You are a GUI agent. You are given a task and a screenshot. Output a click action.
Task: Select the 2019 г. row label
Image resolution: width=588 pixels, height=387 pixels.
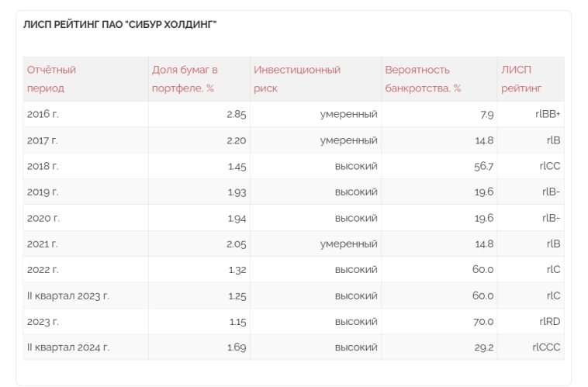43,192
